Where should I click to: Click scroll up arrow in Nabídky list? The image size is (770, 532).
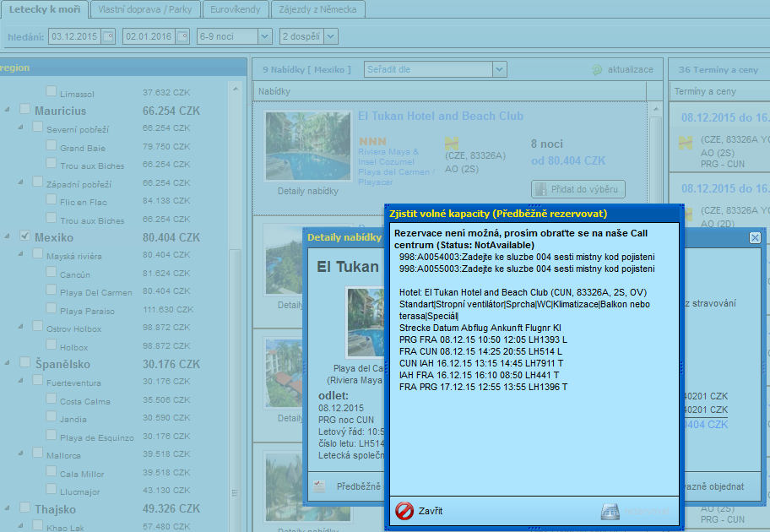(x=656, y=109)
